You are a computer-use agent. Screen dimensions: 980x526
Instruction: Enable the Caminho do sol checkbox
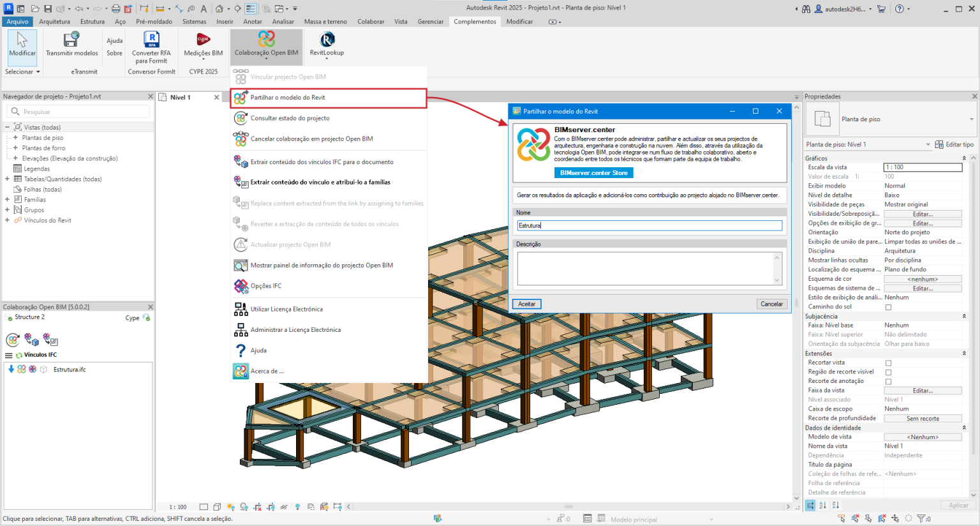pyautogui.click(x=888, y=307)
